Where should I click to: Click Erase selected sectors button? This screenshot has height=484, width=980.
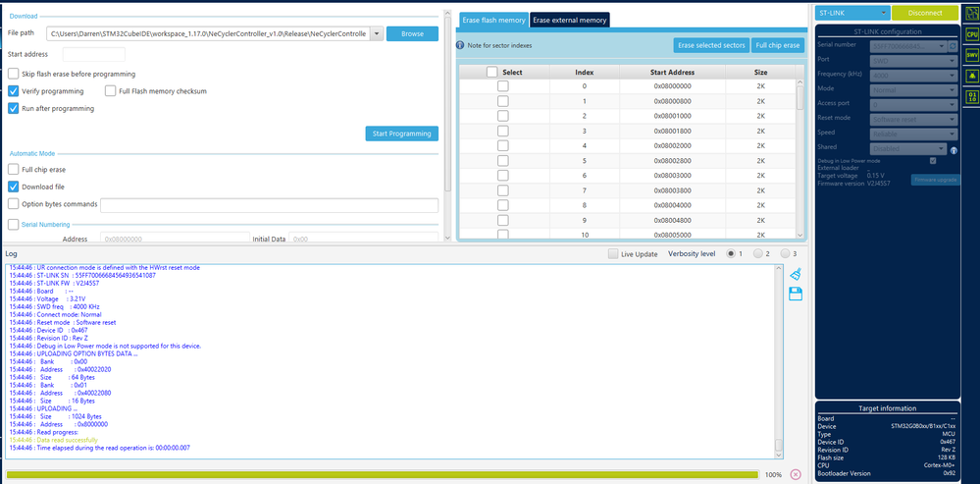click(711, 45)
